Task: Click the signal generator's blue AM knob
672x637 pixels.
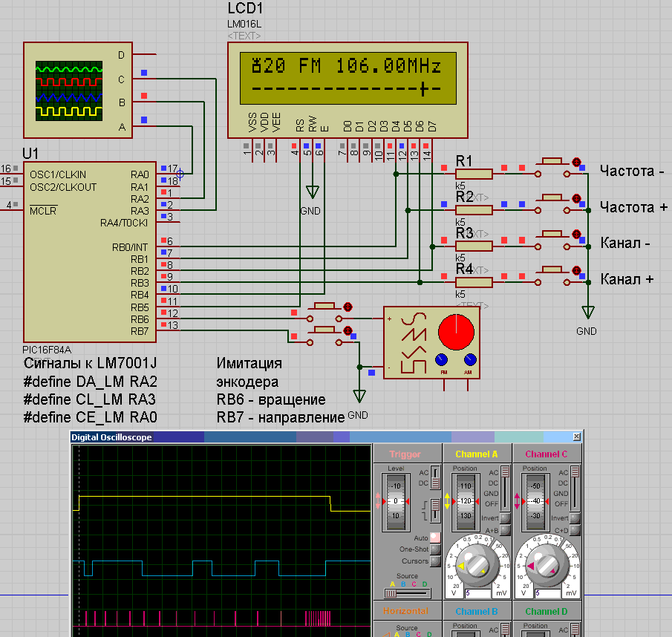Action: click(x=468, y=360)
